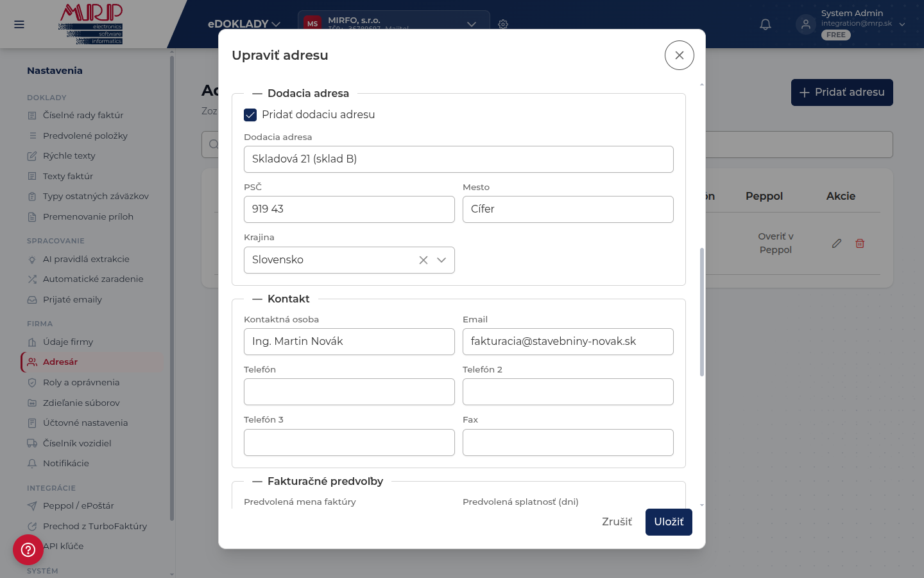This screenshot has height=578, width=924.
Task: Uncheck Pridať dodaciu adresu checkbox
Action: pos(250,115)
